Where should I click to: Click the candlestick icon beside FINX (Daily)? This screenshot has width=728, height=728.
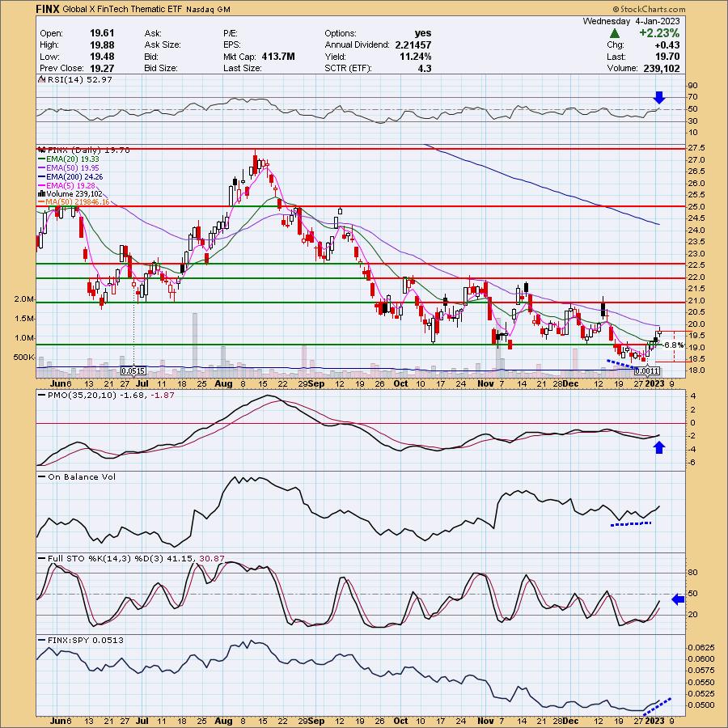[42, 150]
